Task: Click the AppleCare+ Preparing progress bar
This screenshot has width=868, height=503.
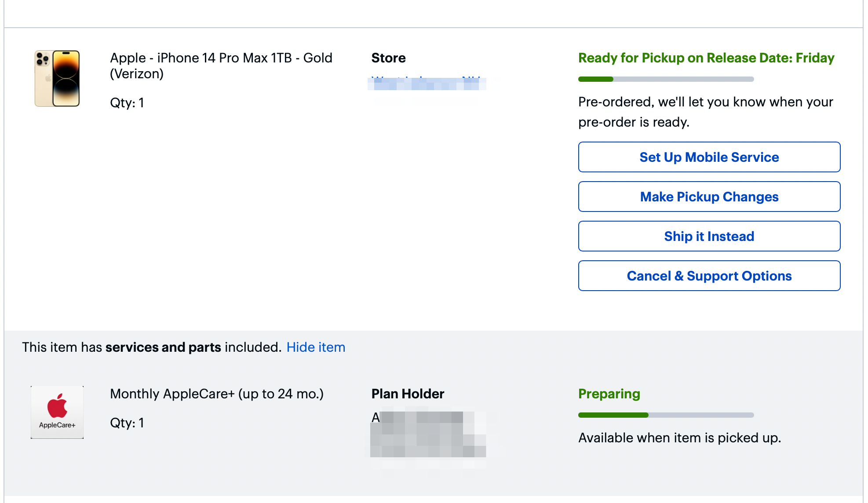Action: point(666,415)
